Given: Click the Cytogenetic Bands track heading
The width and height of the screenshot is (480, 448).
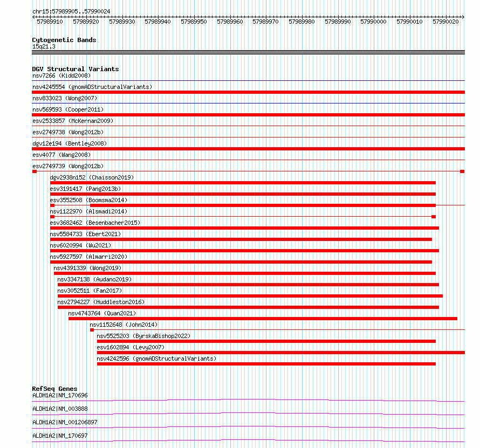Looking at the screenshot, I should [x=64, y=40].
